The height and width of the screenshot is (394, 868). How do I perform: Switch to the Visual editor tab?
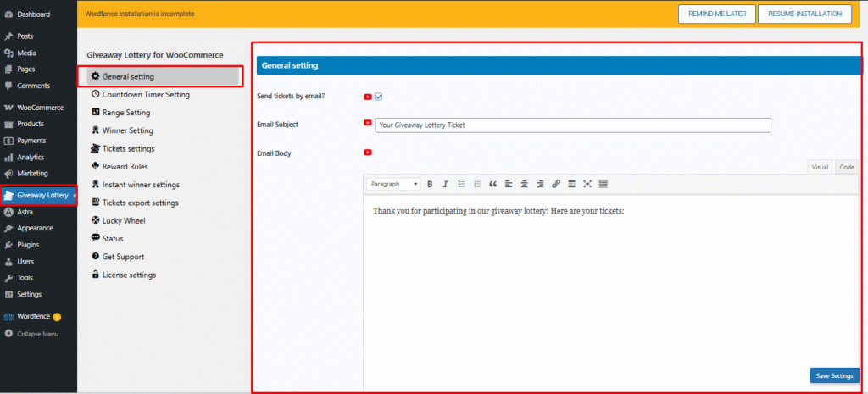820,167
